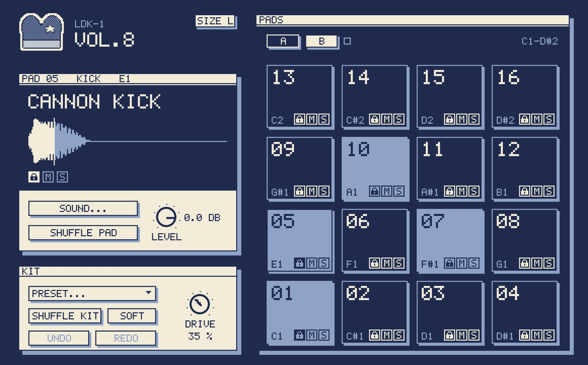The width and height of the screenshot is (588, 365).
Task: Trigger pad 03
Action: (449, 313)
